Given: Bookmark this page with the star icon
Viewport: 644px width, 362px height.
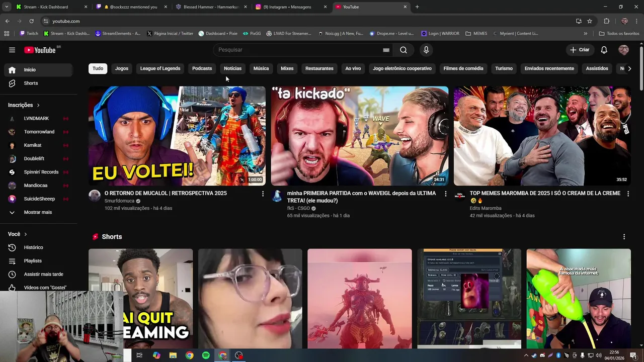Looking at the screenshot, I should coord(590,21).
